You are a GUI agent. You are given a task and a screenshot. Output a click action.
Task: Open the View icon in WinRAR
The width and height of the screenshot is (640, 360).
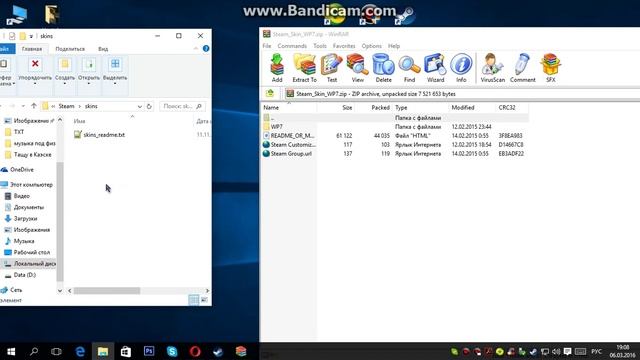pos(358,68)
